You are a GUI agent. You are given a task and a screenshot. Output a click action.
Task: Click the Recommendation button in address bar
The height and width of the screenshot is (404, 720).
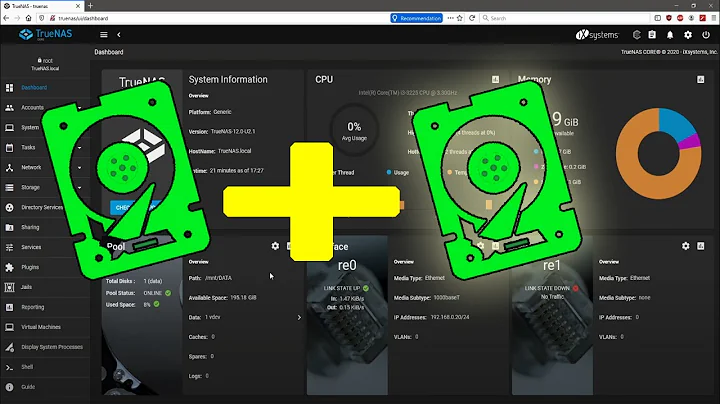click(416, 18)
